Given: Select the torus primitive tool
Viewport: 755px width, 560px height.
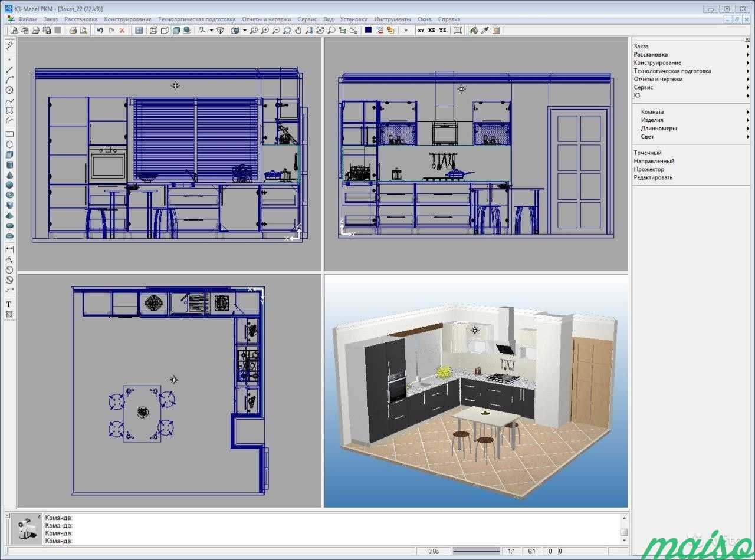Looking at the screenshot, I should pyautogui.click(x=9, y=195).
